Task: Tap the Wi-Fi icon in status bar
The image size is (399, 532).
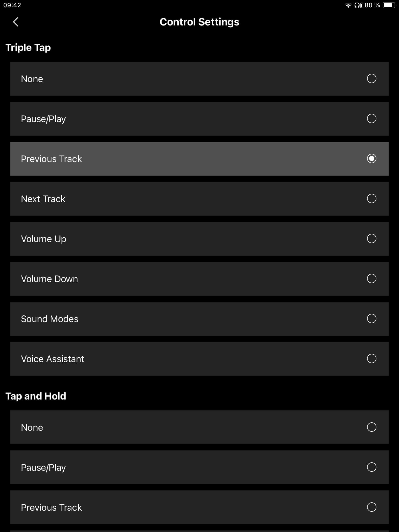Action: 348,5
